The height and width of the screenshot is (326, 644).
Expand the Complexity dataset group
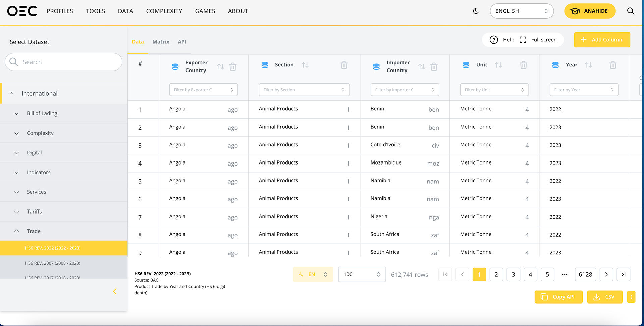tap(64, 133)
